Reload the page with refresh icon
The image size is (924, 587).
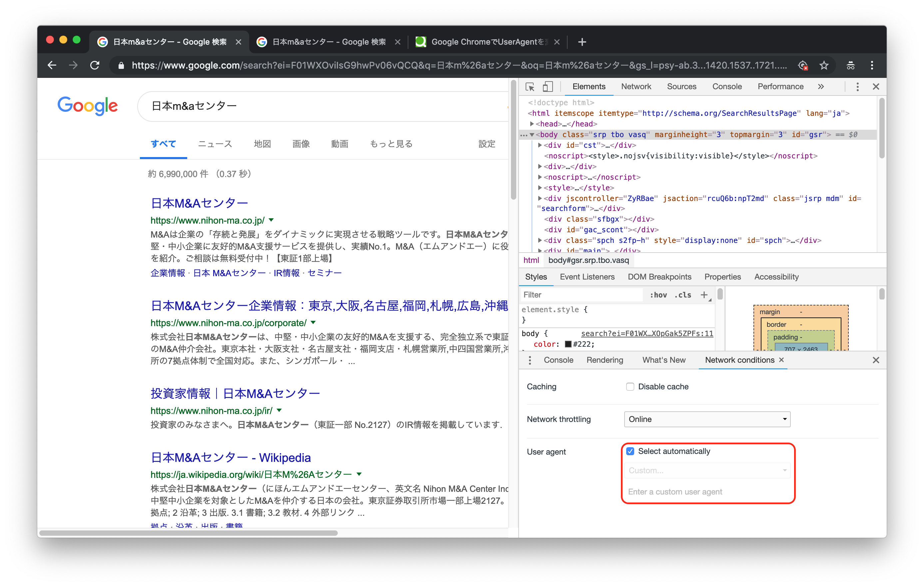pos(95,65)
